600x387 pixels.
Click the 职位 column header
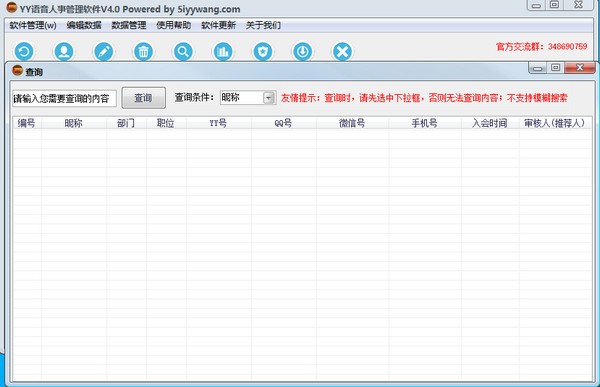[x=166, y=123]
